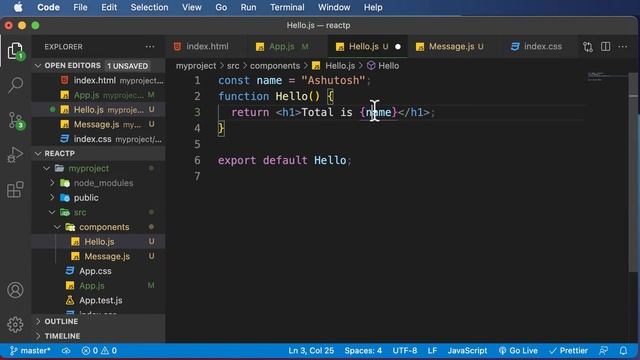Open the Source Control view
The width and height of the screenshot is (640, 360).
tap(16, 121)
